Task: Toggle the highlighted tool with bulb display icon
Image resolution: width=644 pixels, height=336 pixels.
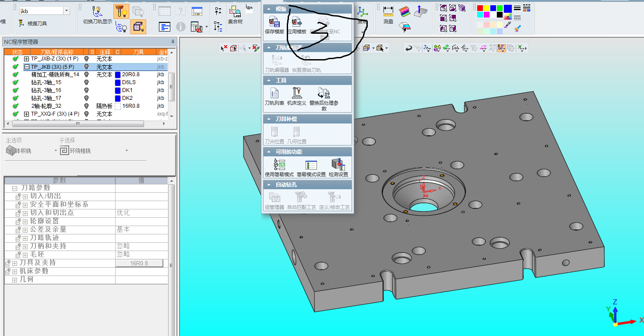Action: point(121,11)
